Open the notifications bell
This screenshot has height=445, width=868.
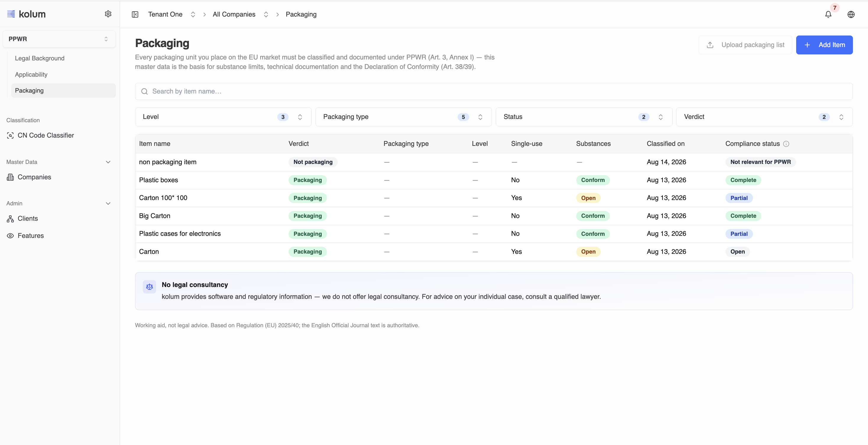[828, 14]
